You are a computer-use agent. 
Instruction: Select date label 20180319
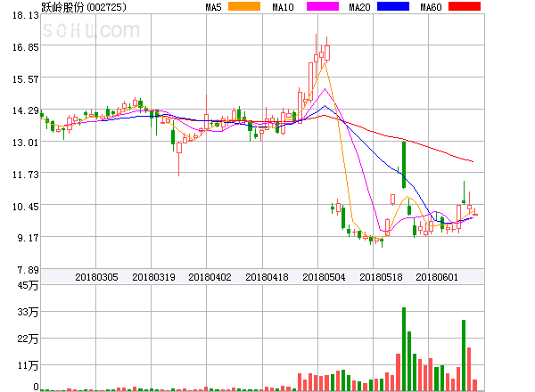153,277
